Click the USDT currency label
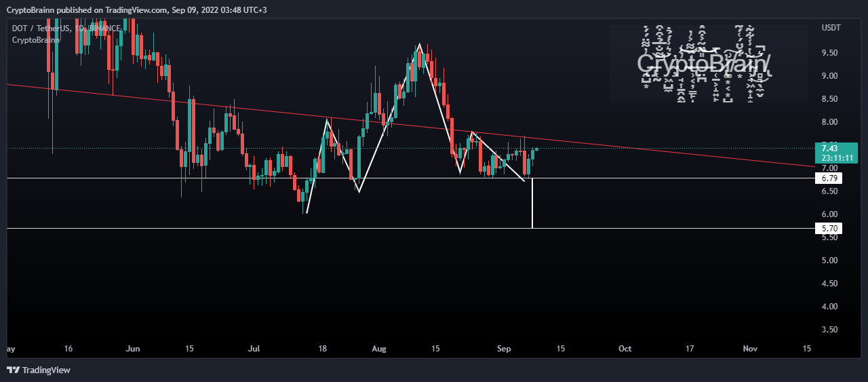The width and height of the screenshot is (868, 382). pyautogui.click(x=831, y=28)
